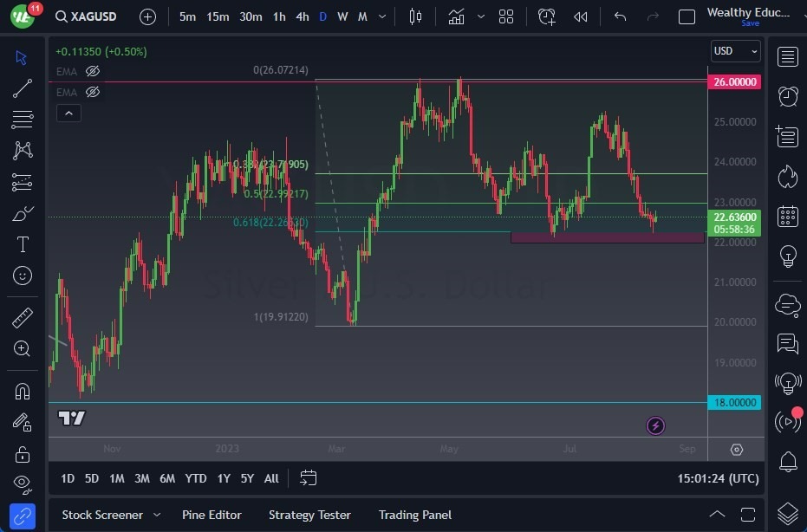Select the XABCD Pattern tool

22,151
